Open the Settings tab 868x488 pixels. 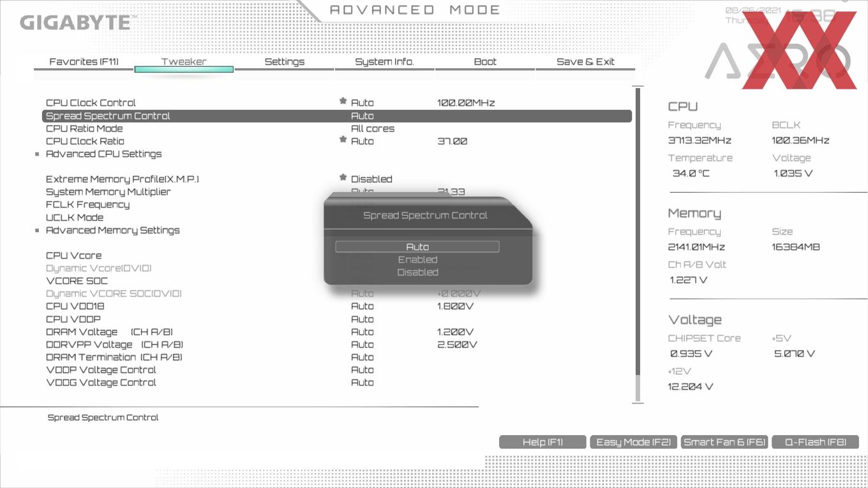click(285, 62)
